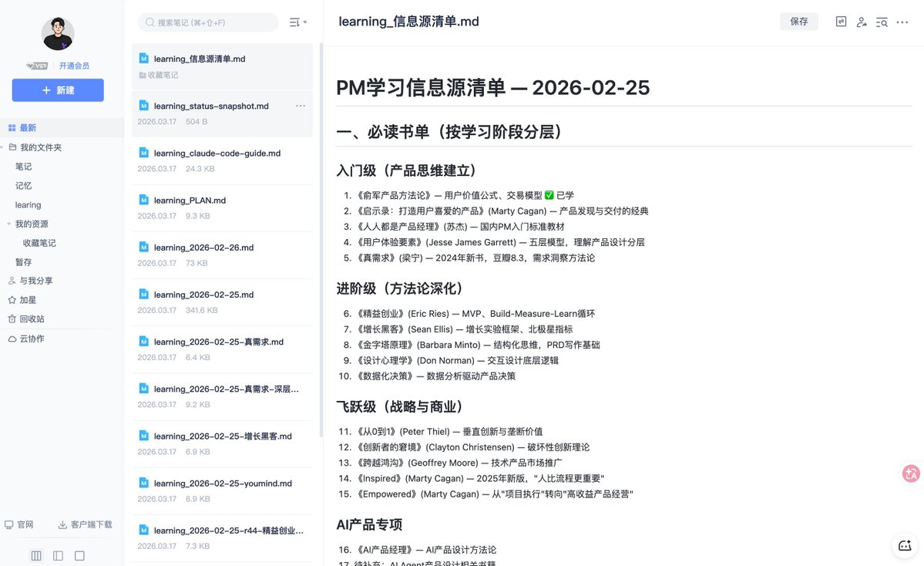Click the 客户端下载 download icon
Image resolution: width=924 pixels, height=566 pixels.
62,524
